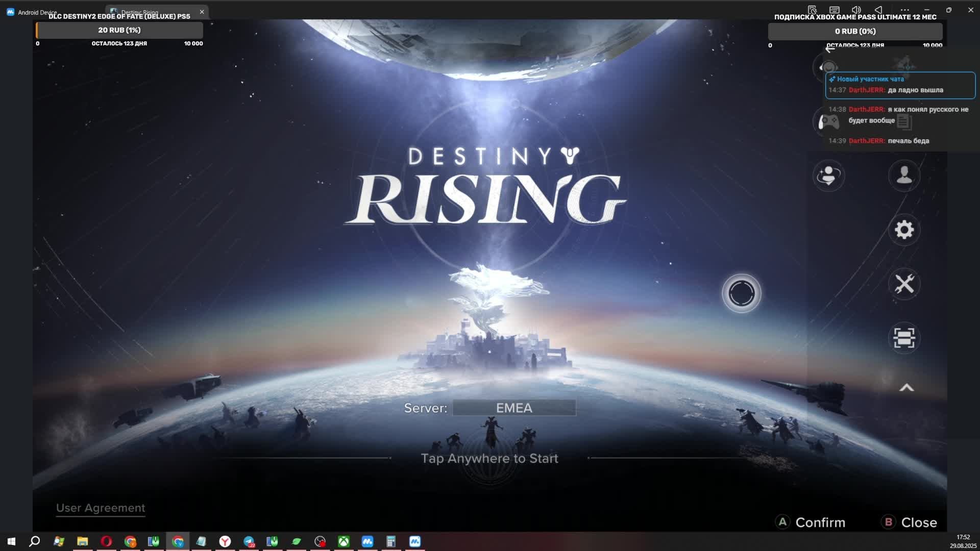
Task: Select the repair tools icon in sidebar
Action: [x=904, y=284]
